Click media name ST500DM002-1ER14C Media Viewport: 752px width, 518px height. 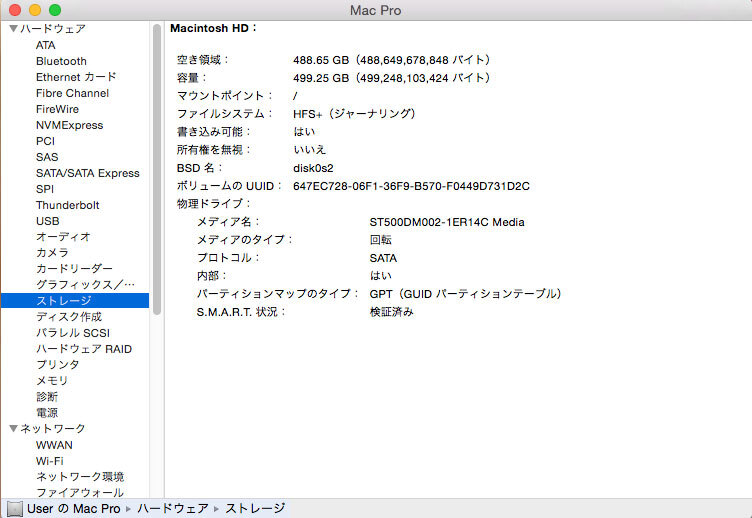tap(447, 222)
